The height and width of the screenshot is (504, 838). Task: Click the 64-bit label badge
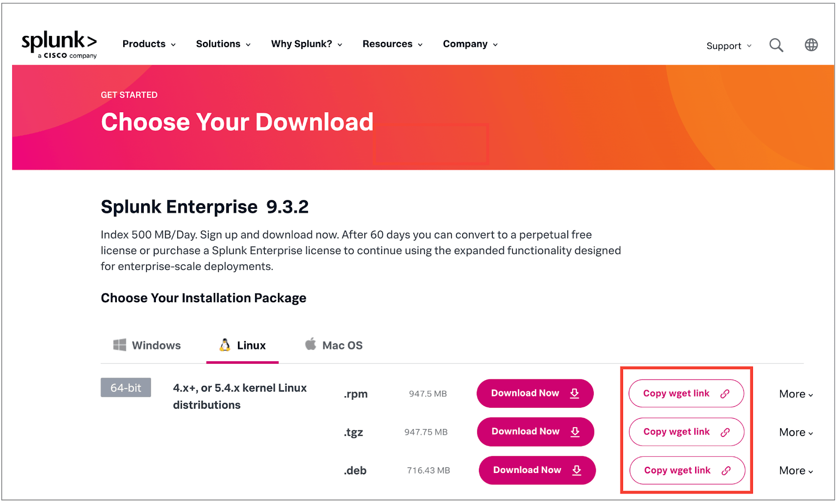pyautogui.click(x=126, y=388)
